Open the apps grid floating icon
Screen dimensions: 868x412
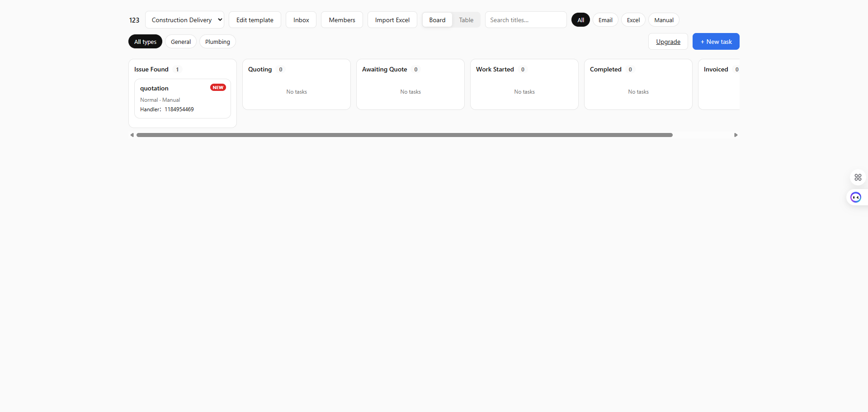point(858,177)
